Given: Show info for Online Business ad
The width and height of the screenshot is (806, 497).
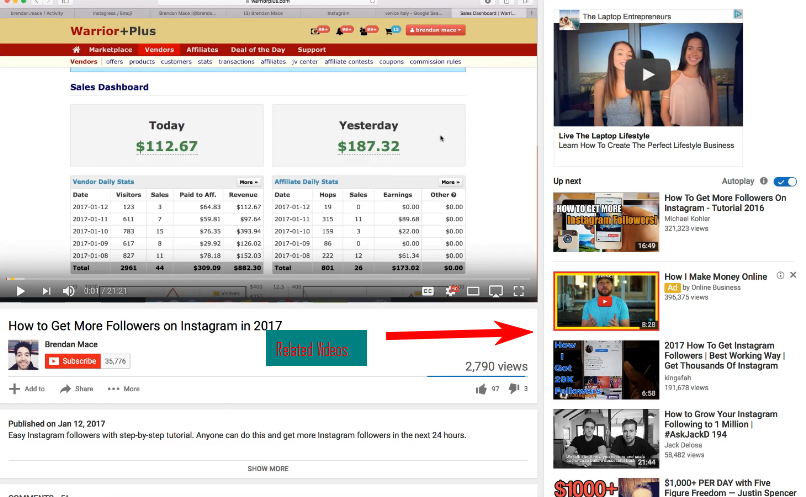Looking at the screenshot, I should click(x=780, y=275).
